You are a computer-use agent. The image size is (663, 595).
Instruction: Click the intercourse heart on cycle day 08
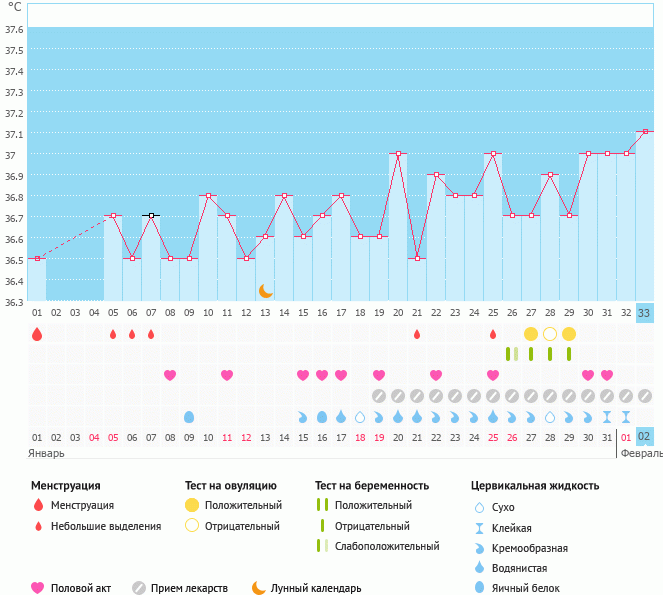(x=170, y=375)
